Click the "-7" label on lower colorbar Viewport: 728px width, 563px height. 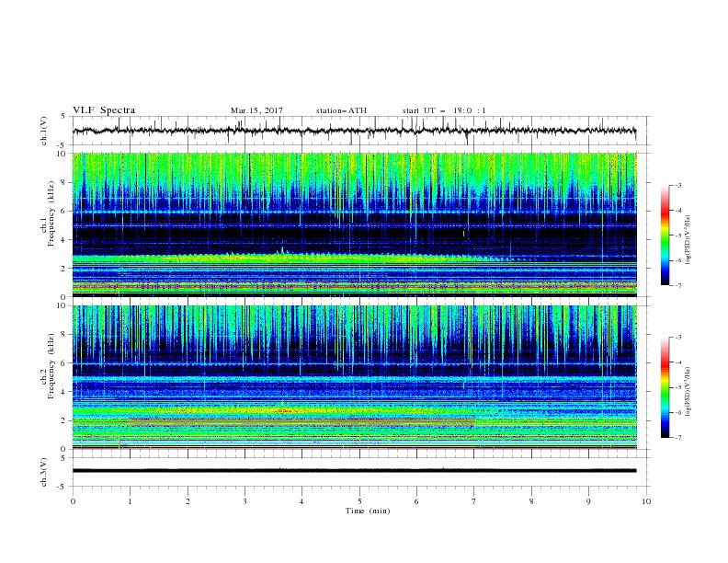(677, 437)
